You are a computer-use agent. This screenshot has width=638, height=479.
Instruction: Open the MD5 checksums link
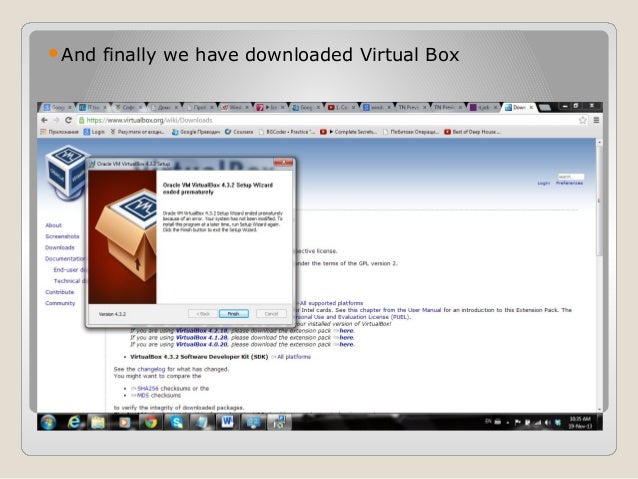pos(143,395)
